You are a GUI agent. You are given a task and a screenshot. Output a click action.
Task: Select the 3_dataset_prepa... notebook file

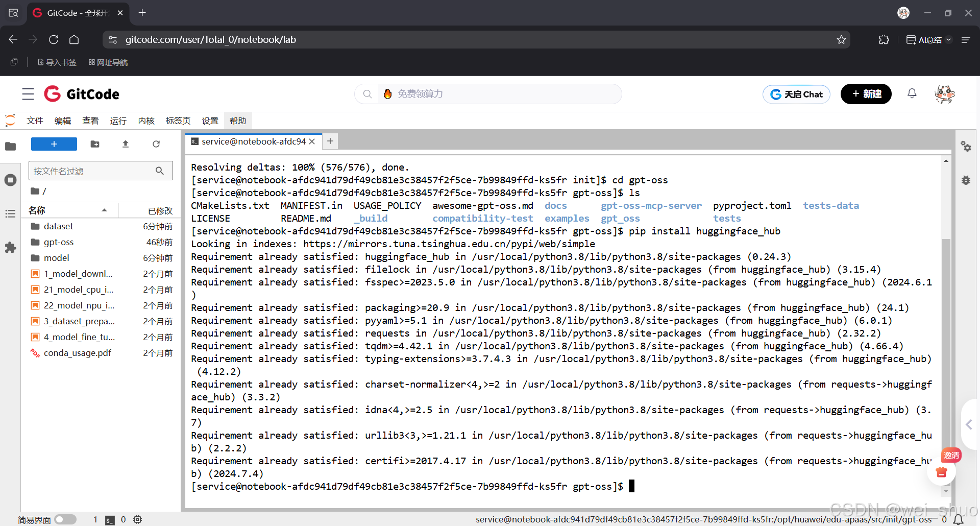[102, 321]
